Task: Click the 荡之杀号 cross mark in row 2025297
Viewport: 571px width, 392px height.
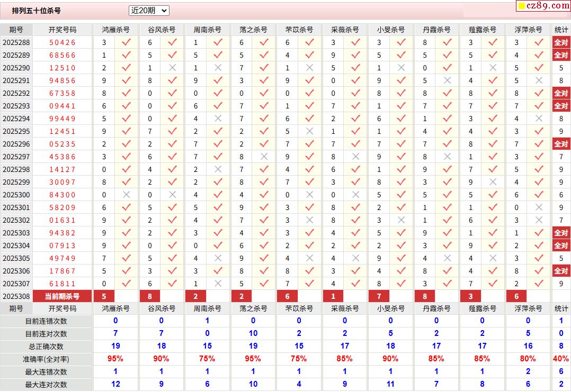Action: (x=264, y=157)
